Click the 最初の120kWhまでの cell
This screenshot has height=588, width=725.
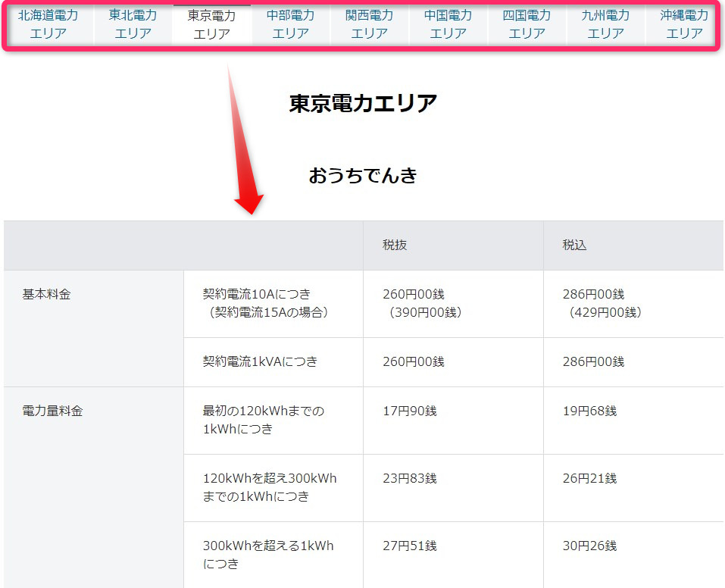(x=273, y=421)
